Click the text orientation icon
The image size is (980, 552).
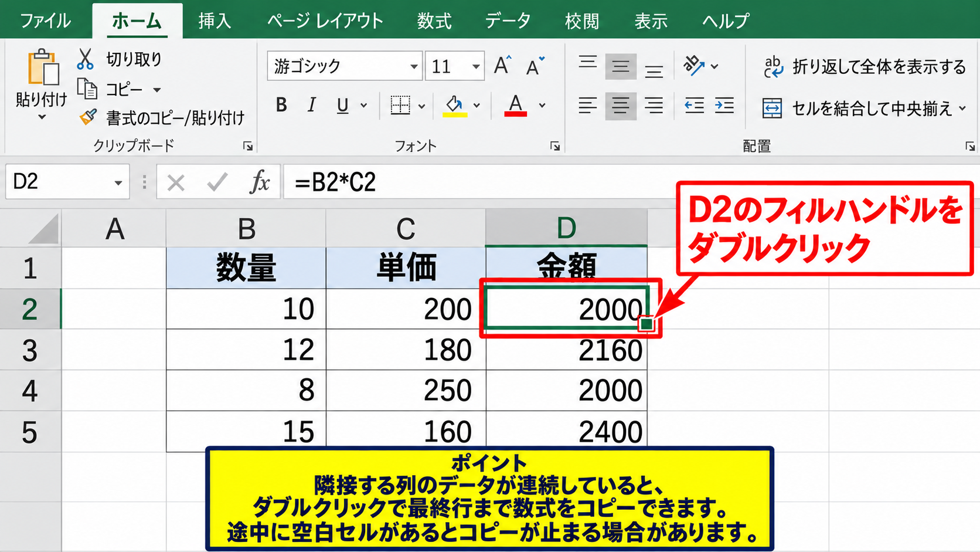[x=694, y=66]
